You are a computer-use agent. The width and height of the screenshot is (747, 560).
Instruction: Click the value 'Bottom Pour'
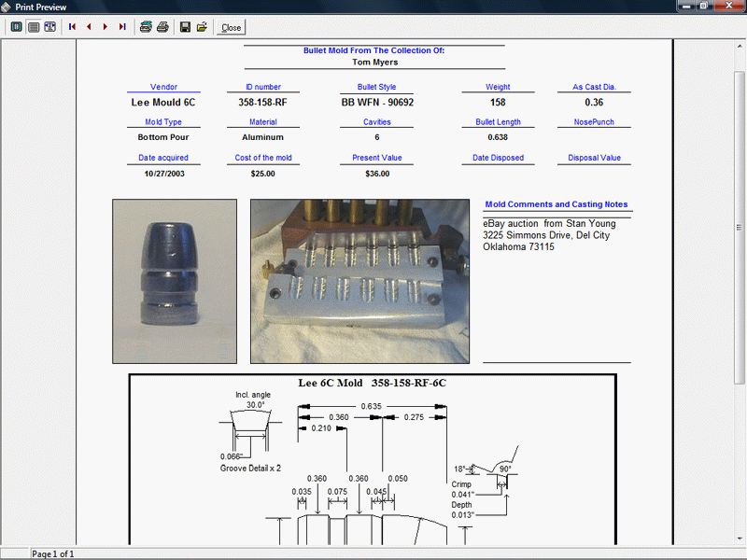coord(163,137)
